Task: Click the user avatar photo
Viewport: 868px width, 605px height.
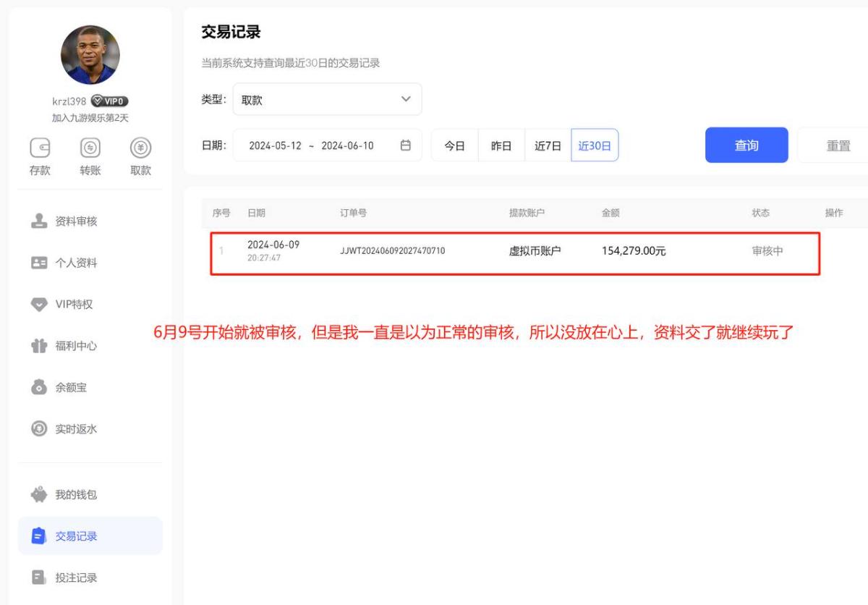Action: [90, 55]
